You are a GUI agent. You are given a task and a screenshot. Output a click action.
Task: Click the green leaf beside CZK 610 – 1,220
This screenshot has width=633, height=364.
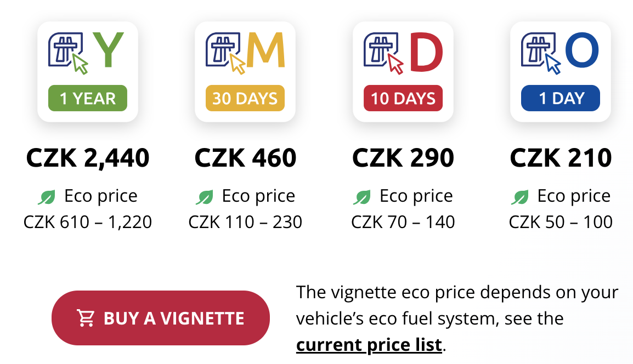47,197
